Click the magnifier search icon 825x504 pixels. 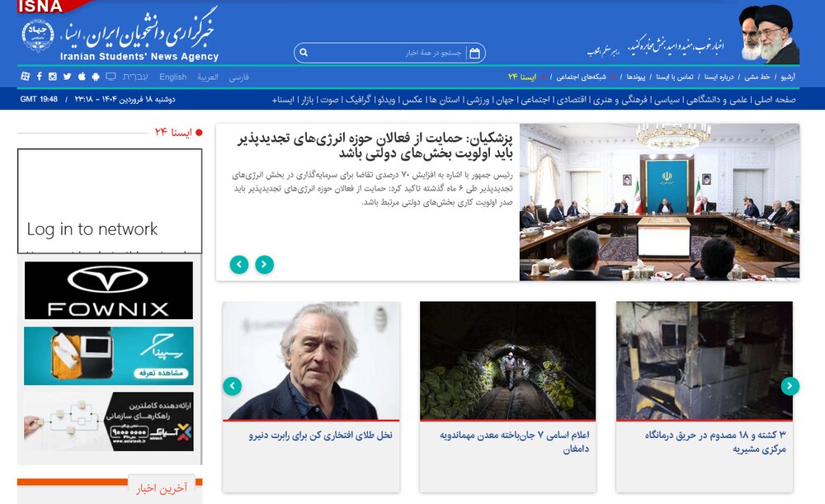point(304,53)
